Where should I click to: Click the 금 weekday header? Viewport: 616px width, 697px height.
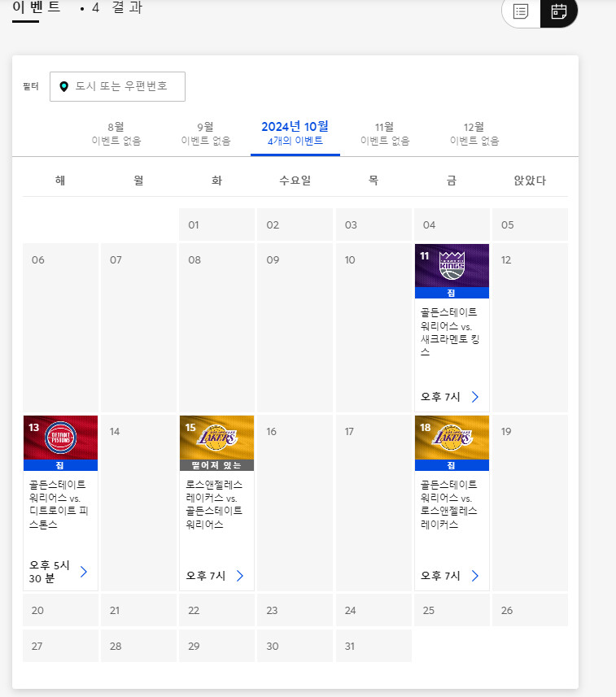(452, 181)
